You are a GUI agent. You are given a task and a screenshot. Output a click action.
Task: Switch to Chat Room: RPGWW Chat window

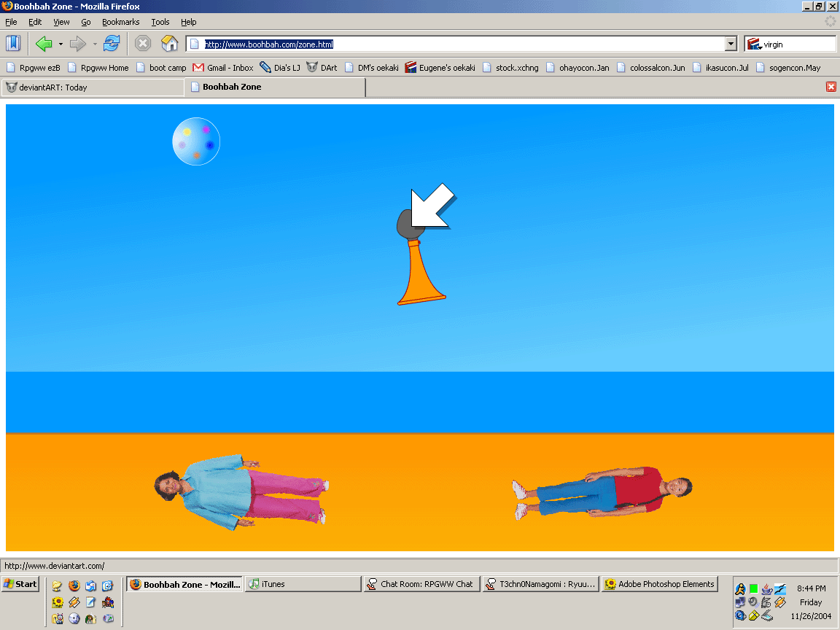(x=421, y=584)
